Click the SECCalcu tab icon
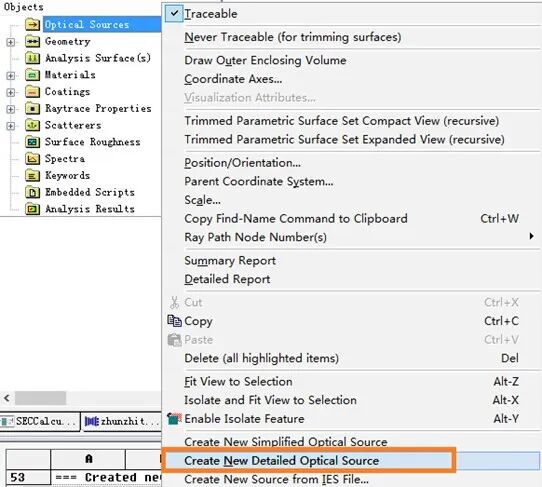The height and width of the screenshot is (487, 542). (7, 421)
